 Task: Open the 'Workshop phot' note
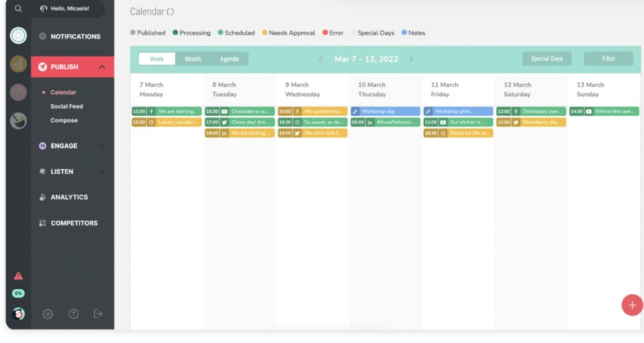pyautogui.click(x=458, y=112)
